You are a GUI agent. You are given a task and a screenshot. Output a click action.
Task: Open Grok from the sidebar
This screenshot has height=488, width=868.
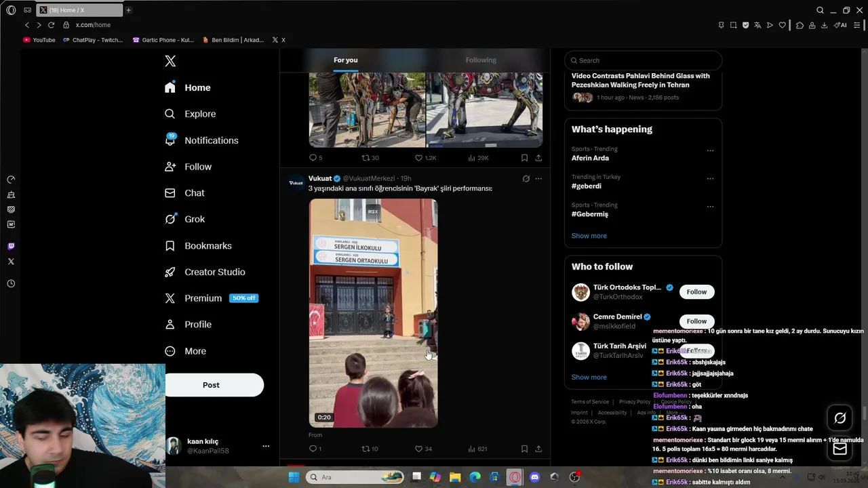pyautogui.click(x=184, y=219)
